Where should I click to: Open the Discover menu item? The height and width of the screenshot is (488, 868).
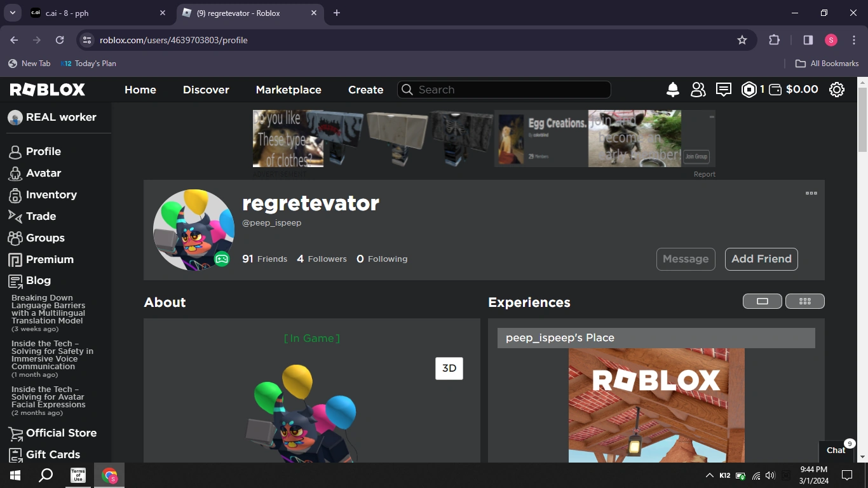(x=206, y=90)
